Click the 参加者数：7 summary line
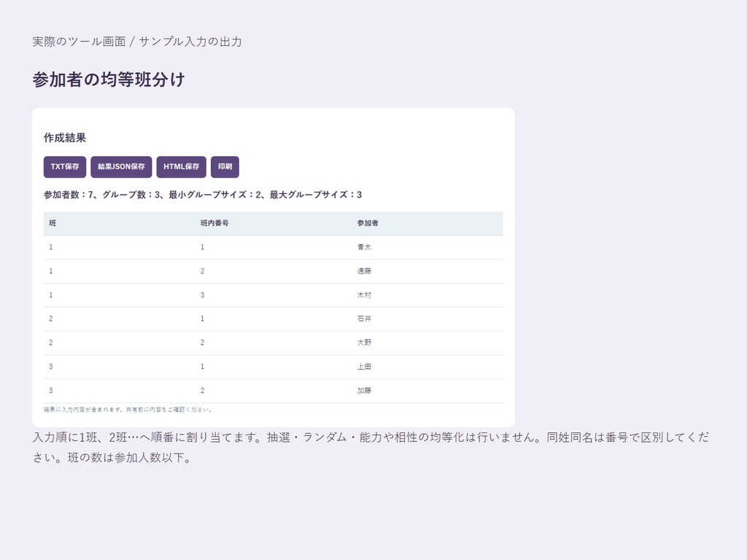The width and height of the screenshot is (747, 560). [x=203, y=195]
